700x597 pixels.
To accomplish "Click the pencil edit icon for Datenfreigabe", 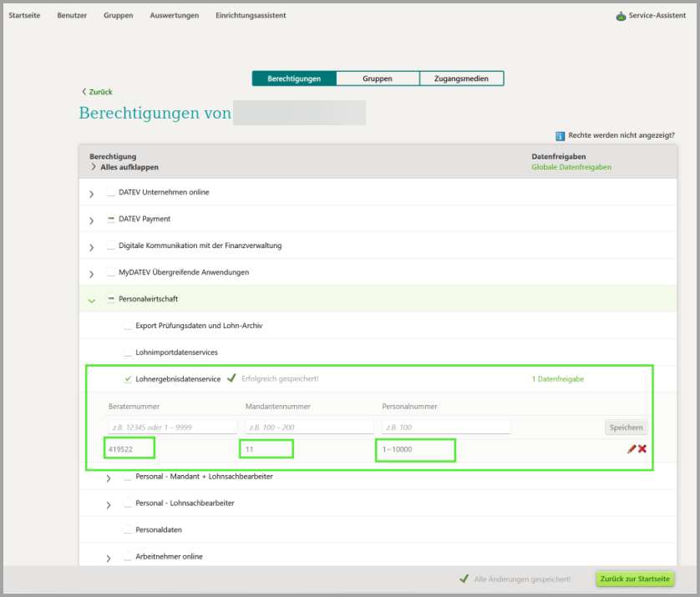I will [x=632, y=449].
